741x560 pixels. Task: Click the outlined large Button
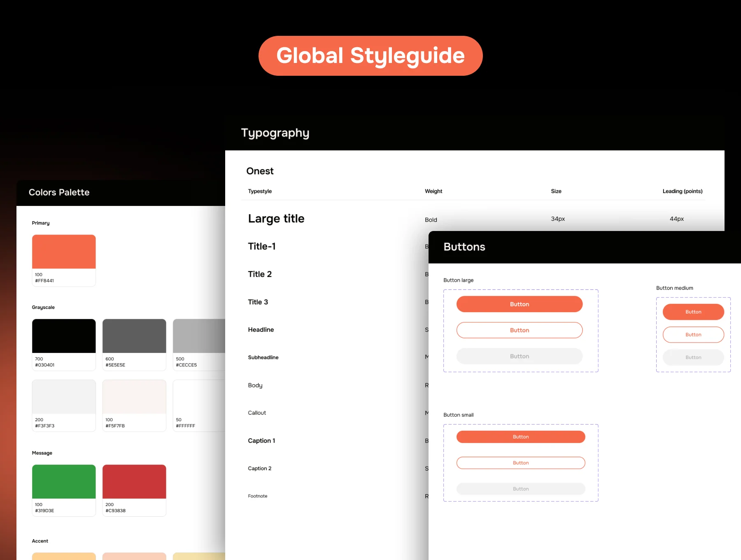(520, 330)
